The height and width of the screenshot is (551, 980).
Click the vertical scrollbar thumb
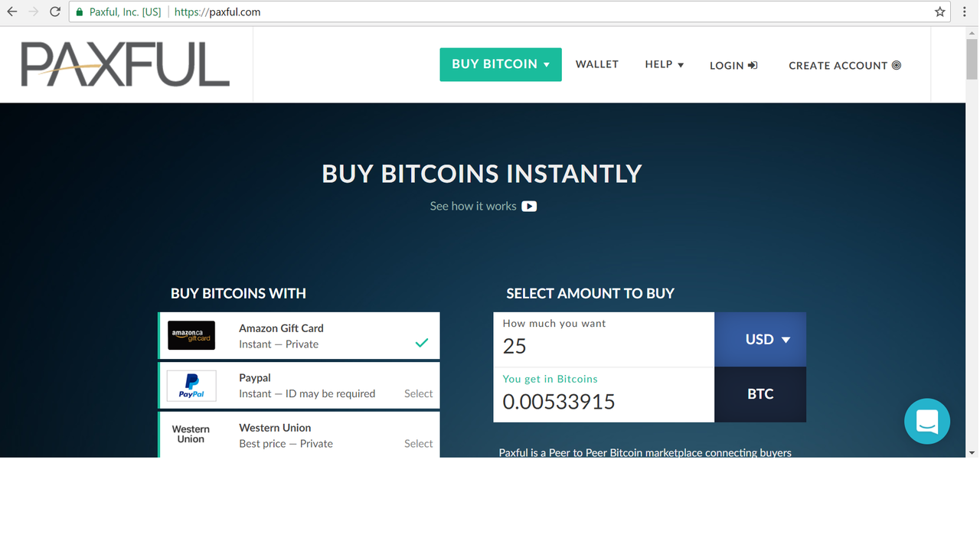pyautogui.click(x=972, y=58)
